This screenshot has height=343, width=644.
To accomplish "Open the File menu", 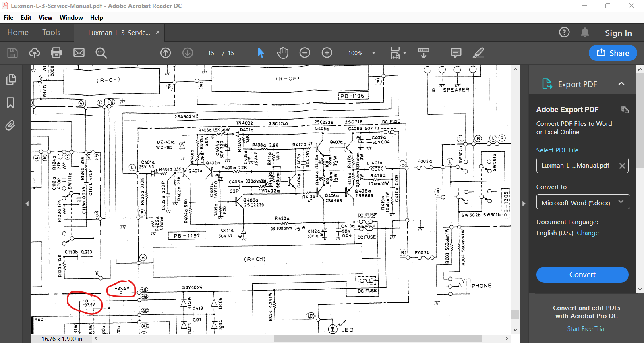I will [x=8, y=18].
